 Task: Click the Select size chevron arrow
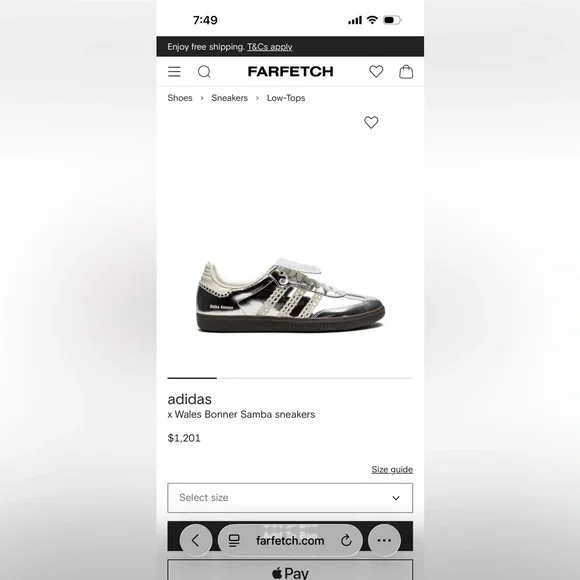pos(396,498)
